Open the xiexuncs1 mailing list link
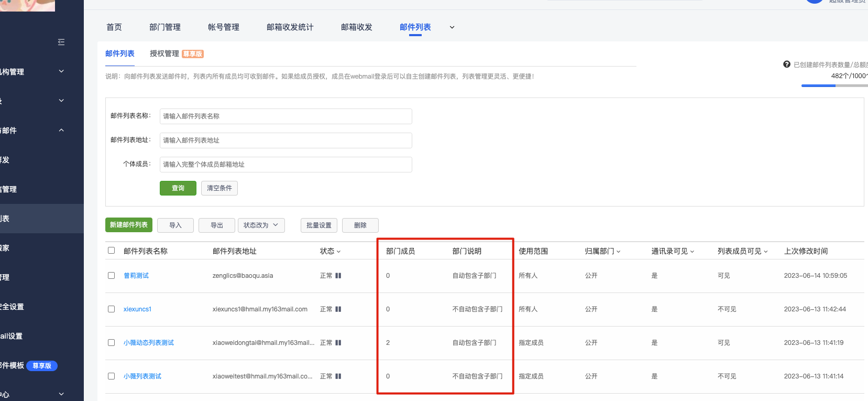This screenshot has height=401, width=868. (x=137, y=309)
